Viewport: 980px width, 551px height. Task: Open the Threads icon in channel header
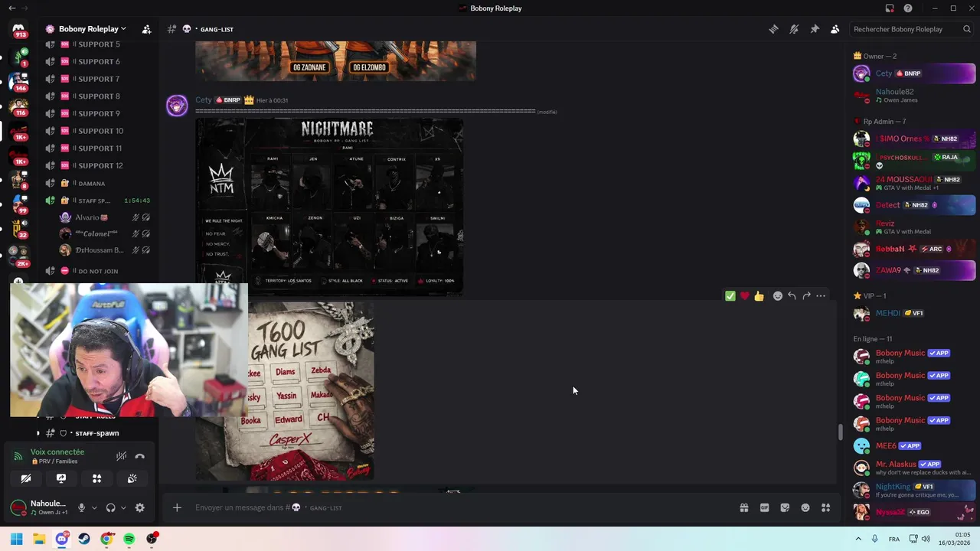pos(773,29)
